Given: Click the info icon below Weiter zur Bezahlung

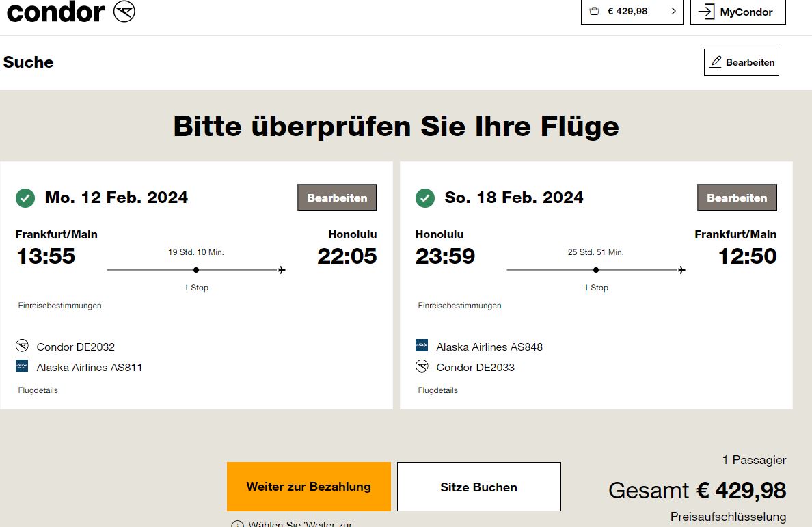Looking at the screenshot, I should pos(237,524).
